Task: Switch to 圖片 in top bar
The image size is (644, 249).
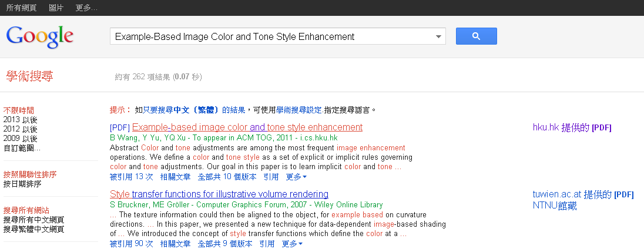Action: pyautogui.click(x=56, y=8)
